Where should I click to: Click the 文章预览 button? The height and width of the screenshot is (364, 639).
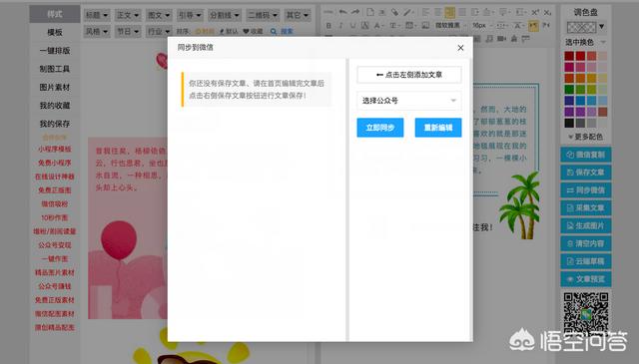point(586,279)
